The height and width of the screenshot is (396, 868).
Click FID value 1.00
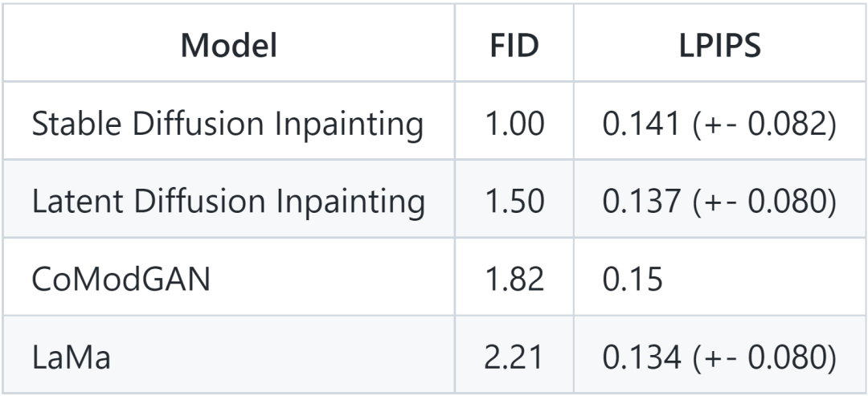click(514, 125)
